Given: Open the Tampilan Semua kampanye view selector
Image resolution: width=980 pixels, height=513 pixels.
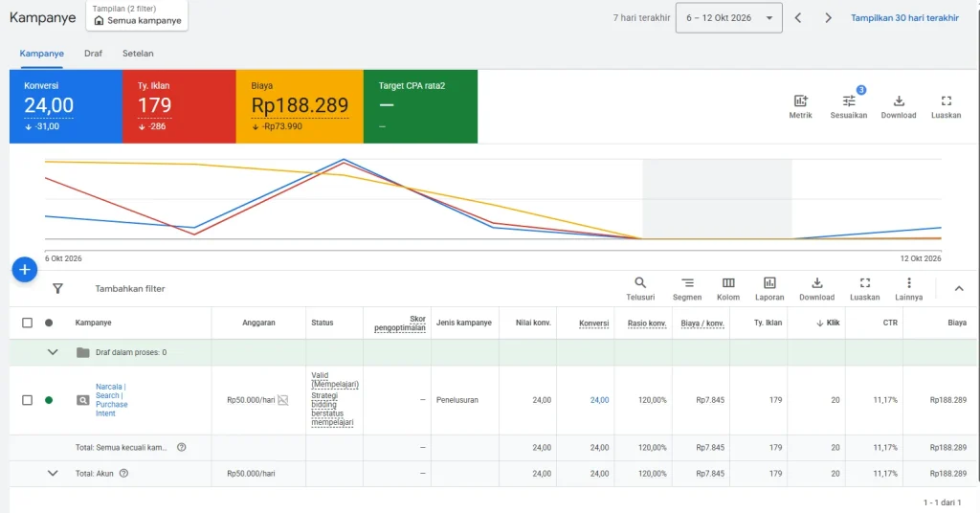Looking at the screenshot, I should (138, 15).
